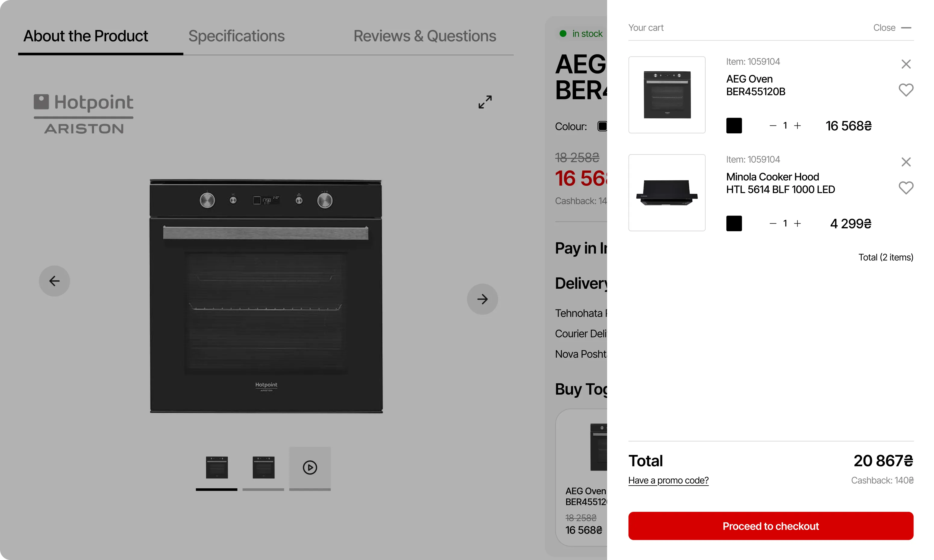Open the Specifications tab
The image size is (934, 560).
coord(236,36)
